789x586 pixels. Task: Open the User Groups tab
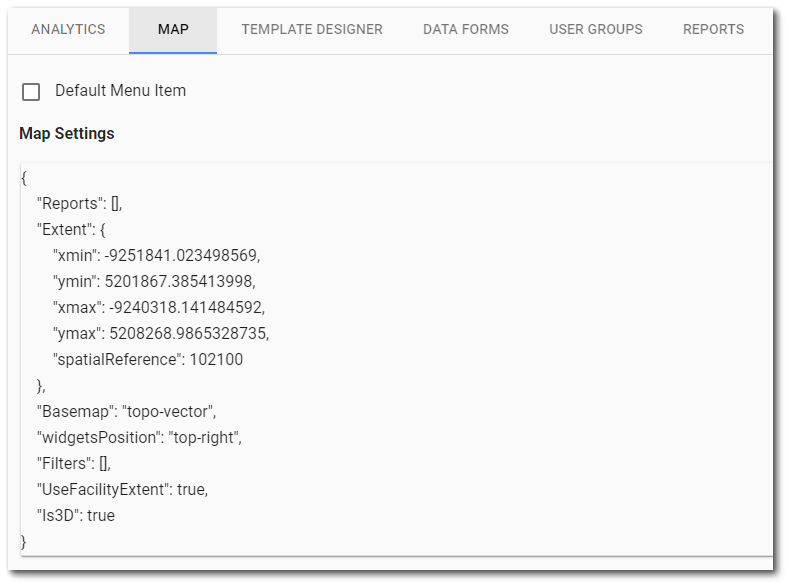click(596, 29)
